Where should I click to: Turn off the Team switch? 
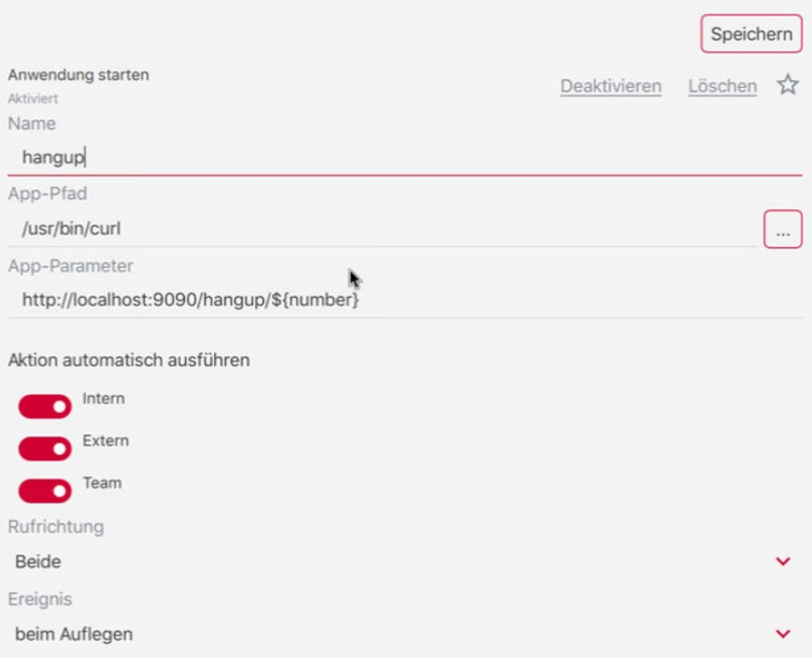pos(45,491)
